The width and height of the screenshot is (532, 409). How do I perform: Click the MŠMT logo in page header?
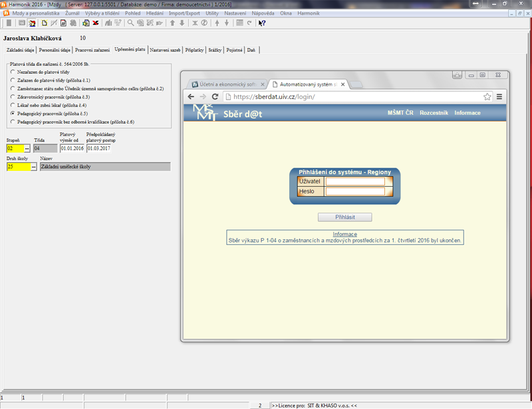pyautogui.click(x=205, y=112)
